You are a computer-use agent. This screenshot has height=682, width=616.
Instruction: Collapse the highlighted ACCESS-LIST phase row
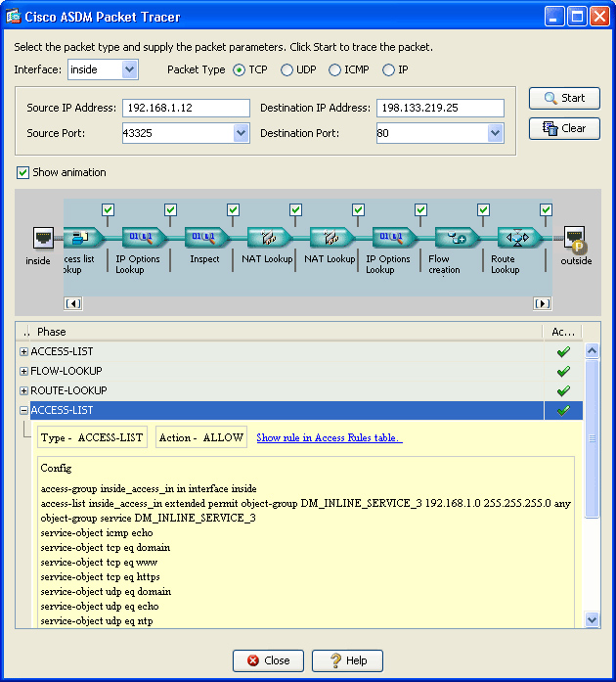coord(23,410)
